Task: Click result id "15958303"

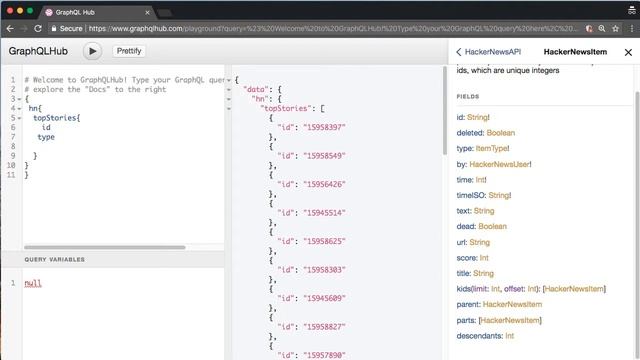Action: click(x=324, y=270)
